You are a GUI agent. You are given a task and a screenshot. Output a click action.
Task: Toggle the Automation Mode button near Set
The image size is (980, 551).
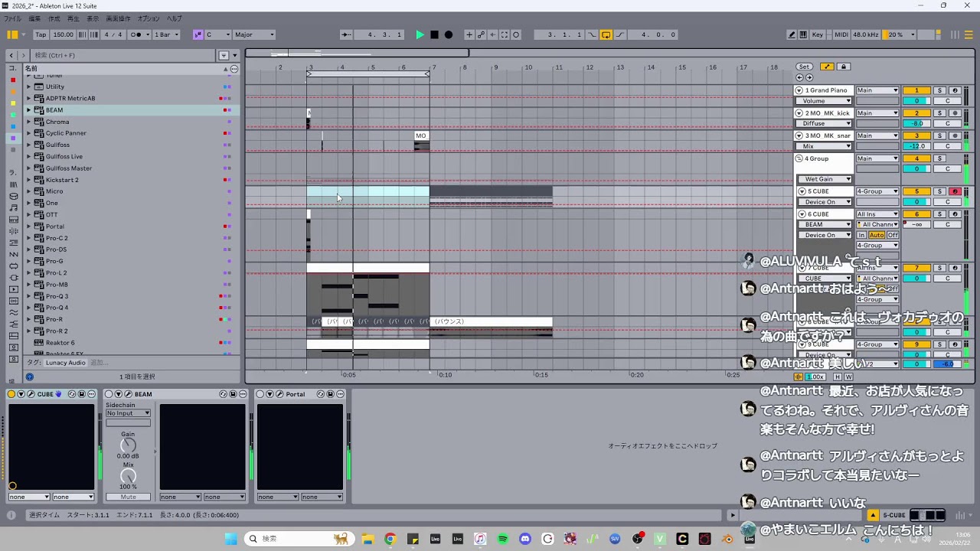click(827, 67)
